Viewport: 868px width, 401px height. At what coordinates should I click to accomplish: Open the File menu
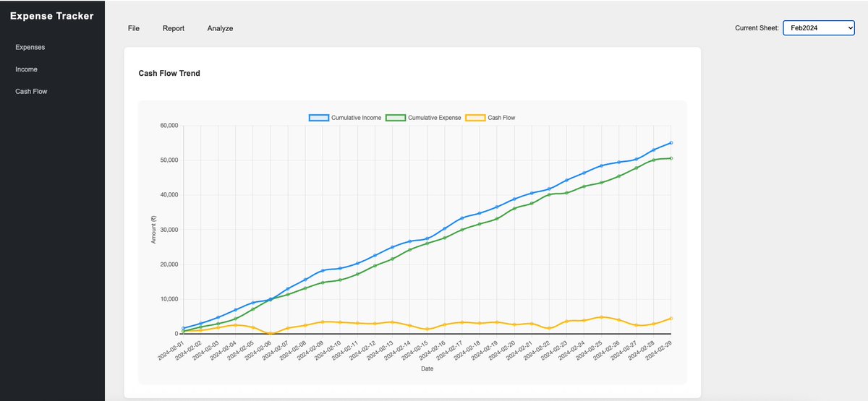point(133,28)
